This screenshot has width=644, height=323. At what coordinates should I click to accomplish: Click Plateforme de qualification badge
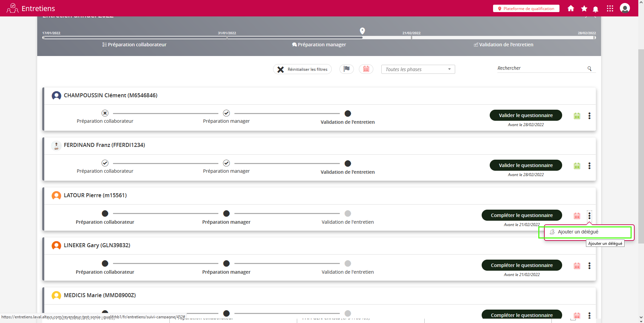pos(526,9)
